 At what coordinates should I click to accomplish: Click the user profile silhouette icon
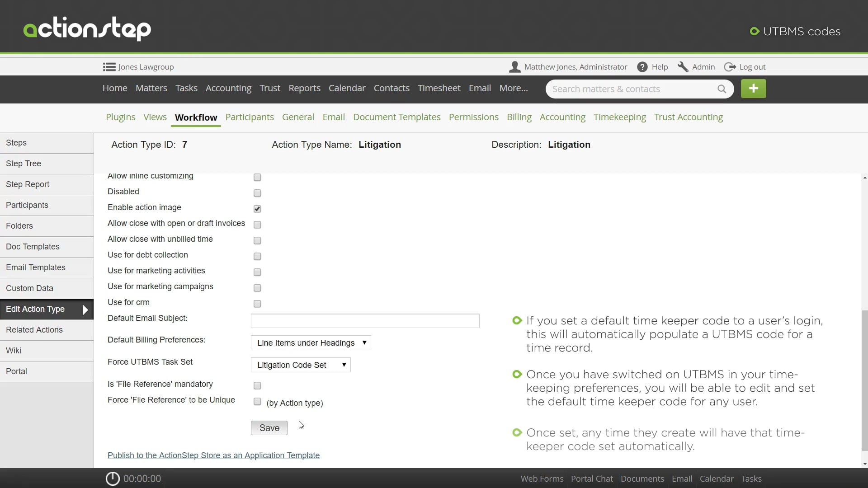pos(514,67)
